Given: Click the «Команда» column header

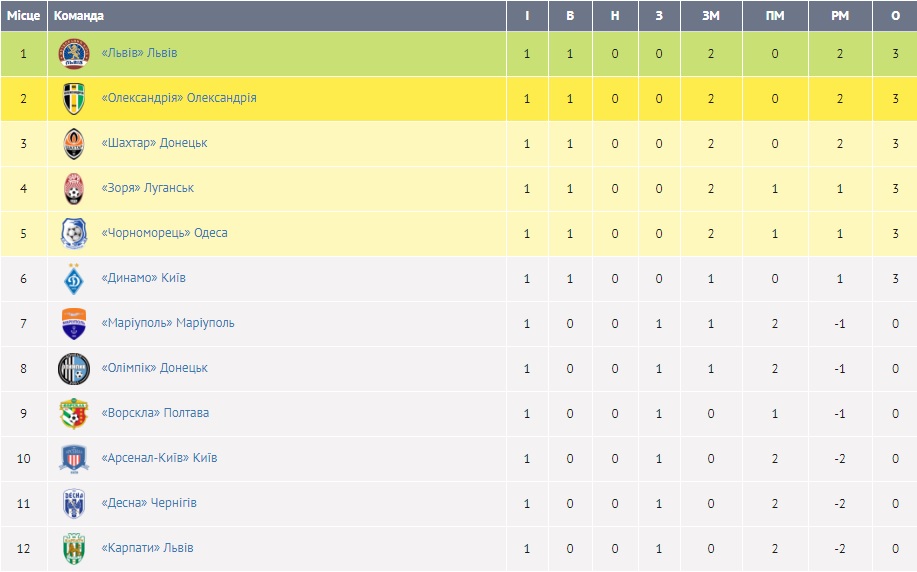Looking at the screenshot, I should point(78,16).
